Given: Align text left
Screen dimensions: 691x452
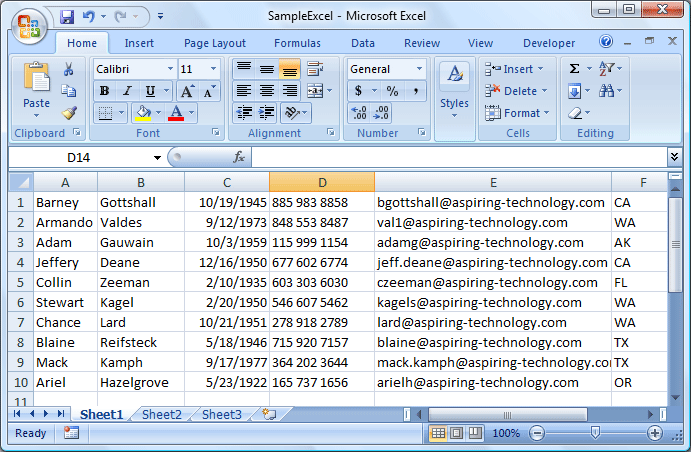Looking at the screenshot, I should [x=244, y=91].
